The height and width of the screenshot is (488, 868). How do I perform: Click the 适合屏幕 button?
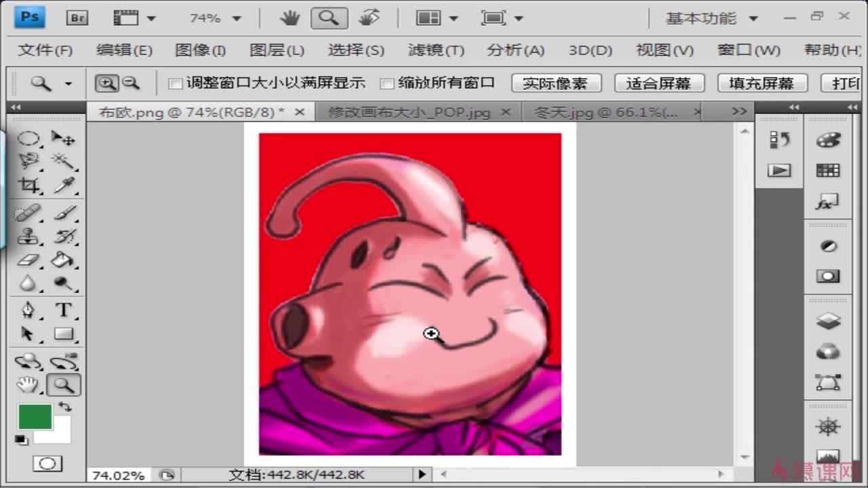click(658, 83)
